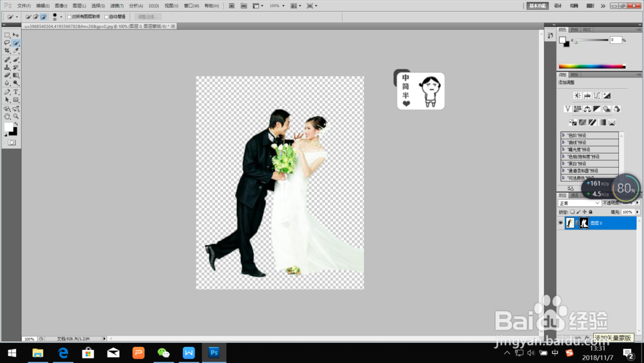This screenshot has width=644, height=363.
Task: Expand the "色阶"预设 presets
Action: [x=563, y=135]
